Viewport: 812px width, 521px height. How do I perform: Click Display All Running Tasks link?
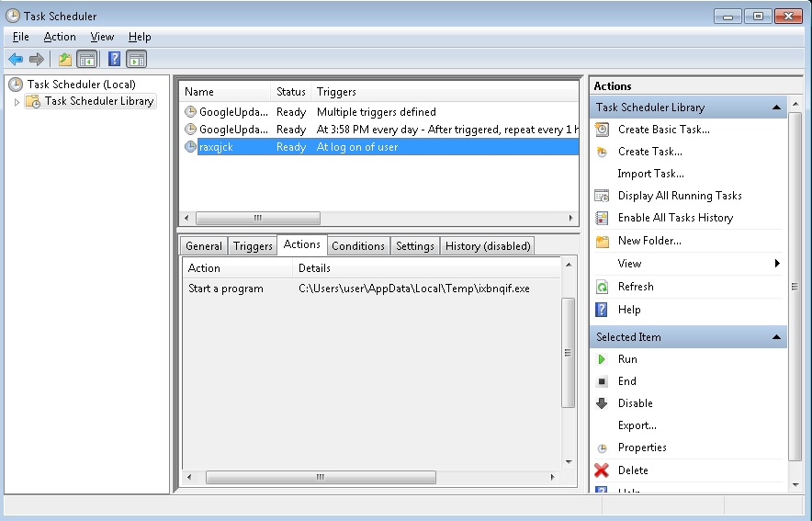pyautogui.click(x=680, y=196)
